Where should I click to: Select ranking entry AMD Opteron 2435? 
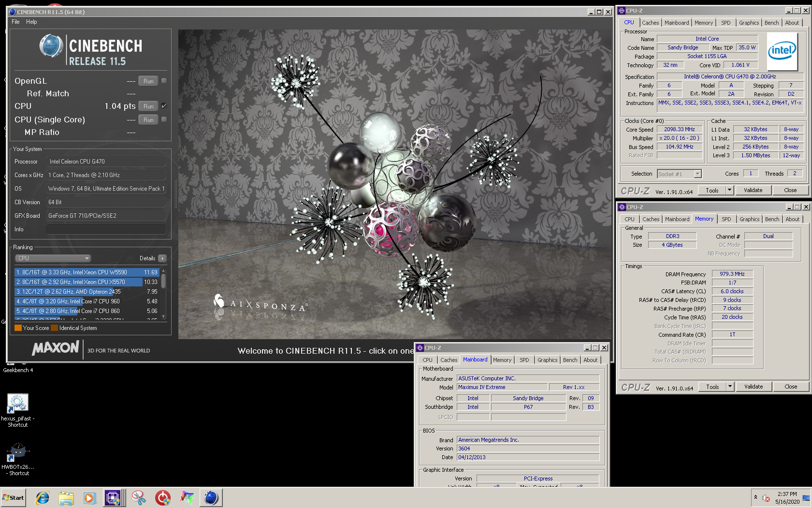point(87,292)
